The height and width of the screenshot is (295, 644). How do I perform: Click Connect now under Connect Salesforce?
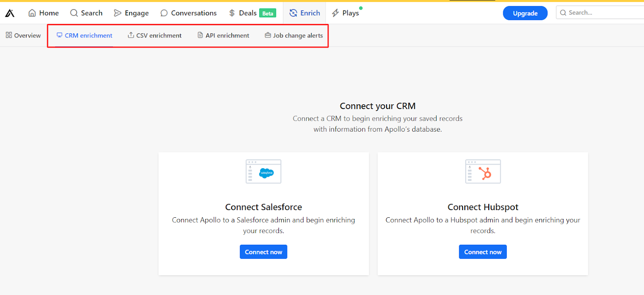[264, 252]
